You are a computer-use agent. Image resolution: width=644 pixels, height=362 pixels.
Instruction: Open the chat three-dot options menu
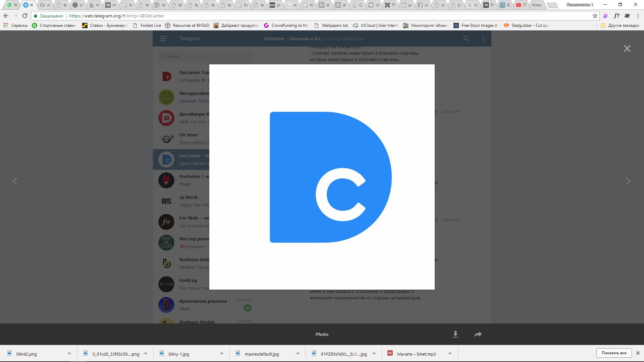(483, 39)
